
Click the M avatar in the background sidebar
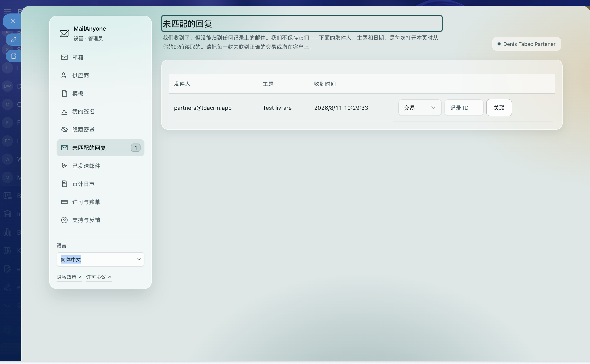(x=7, y=177)
